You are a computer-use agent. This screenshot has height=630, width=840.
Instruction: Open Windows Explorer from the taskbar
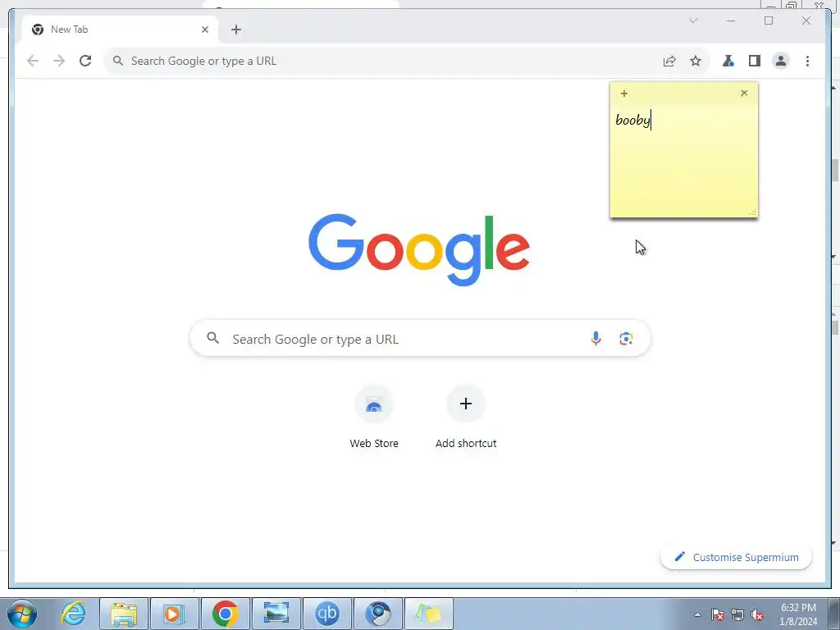click(x=124, y=614)
